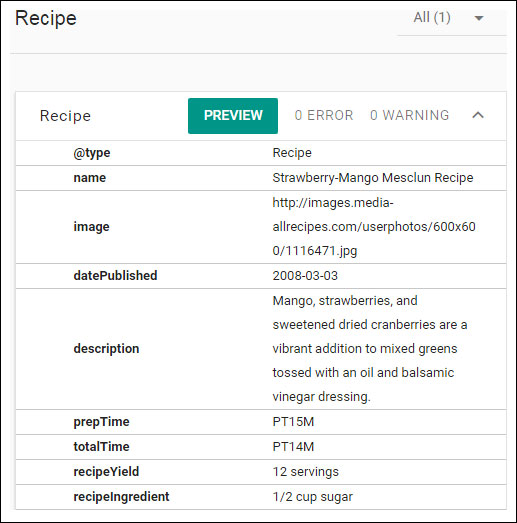Click the Strawberry-Mango Mesclun Recipe value
Image resolution: width=517 pixels, height=523 pixels.
pyautogui.click(x=373, y=178)
